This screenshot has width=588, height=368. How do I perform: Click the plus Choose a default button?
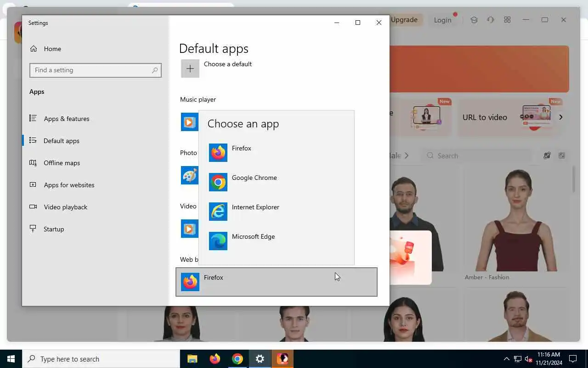tap(190, 69)
